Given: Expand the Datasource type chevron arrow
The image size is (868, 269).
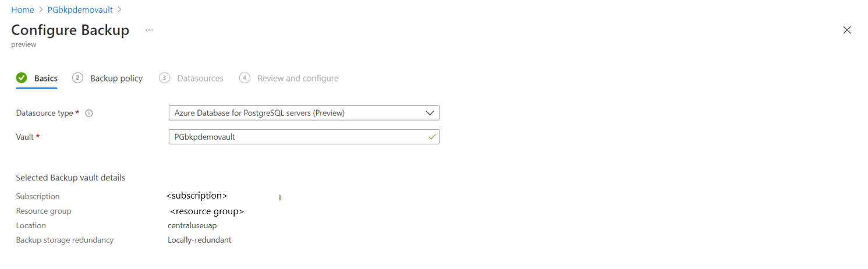Looking at the screenshot, I should [x=430, y=113].
